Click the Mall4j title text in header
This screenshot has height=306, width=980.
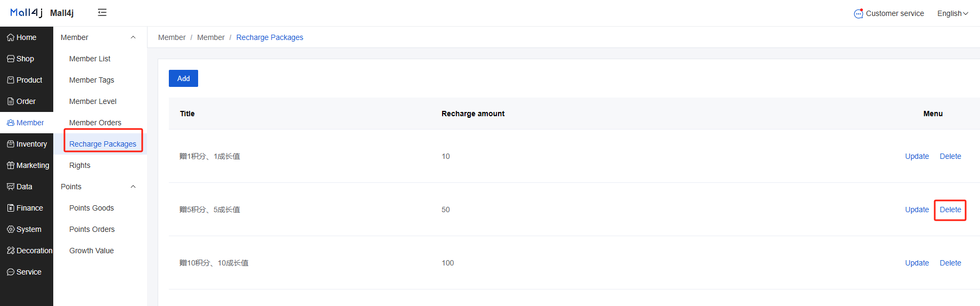click(62, 13)
